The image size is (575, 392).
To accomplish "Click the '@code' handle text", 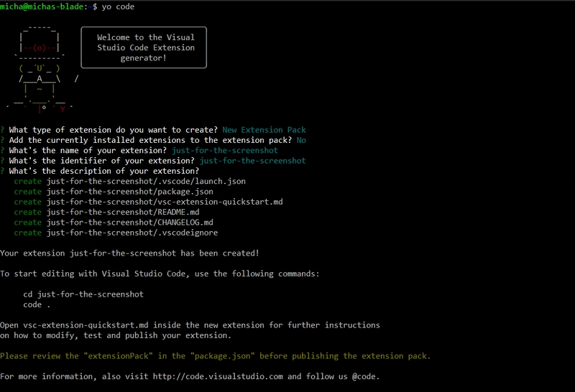I will pos(364,376).
